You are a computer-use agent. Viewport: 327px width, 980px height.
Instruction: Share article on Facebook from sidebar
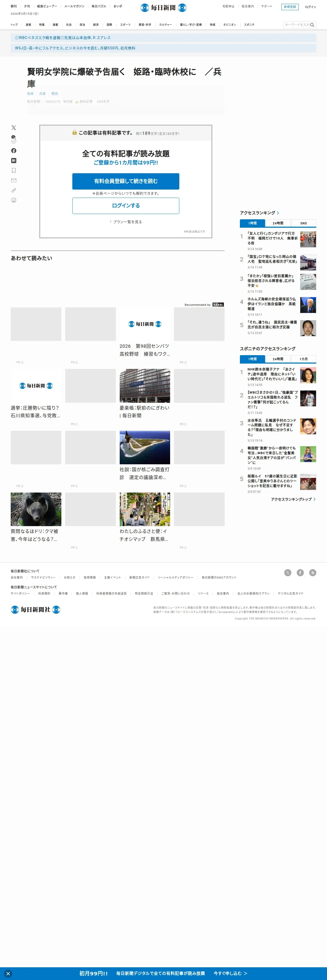click(x=14, y=151)
